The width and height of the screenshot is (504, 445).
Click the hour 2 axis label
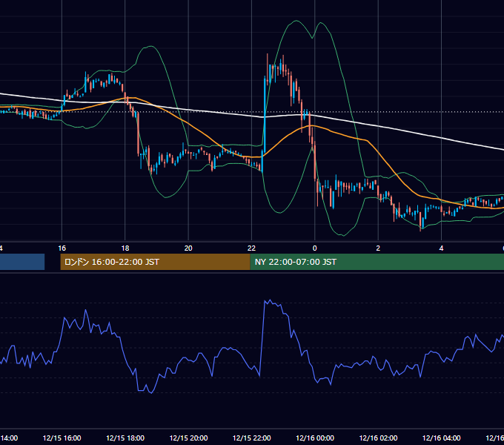(x=378, y=248)
